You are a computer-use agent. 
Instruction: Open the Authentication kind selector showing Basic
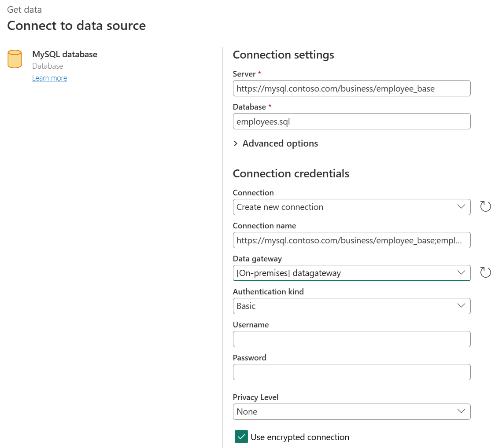(351, 306)
